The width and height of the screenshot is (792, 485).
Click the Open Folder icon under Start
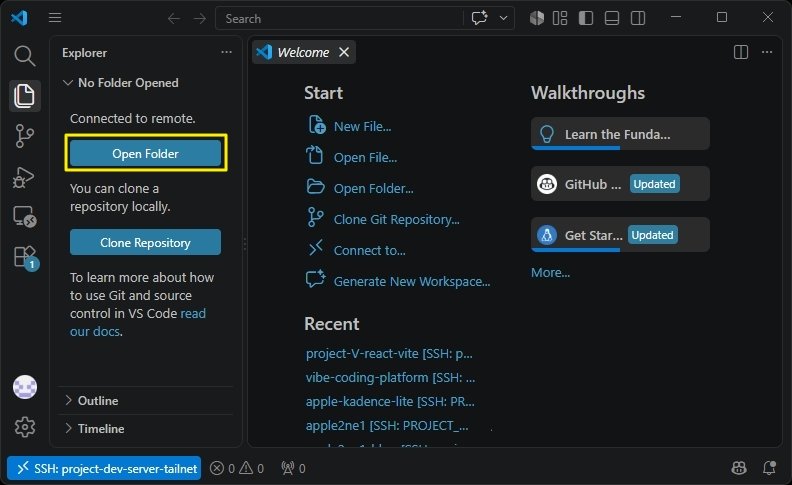pos(316,186)
